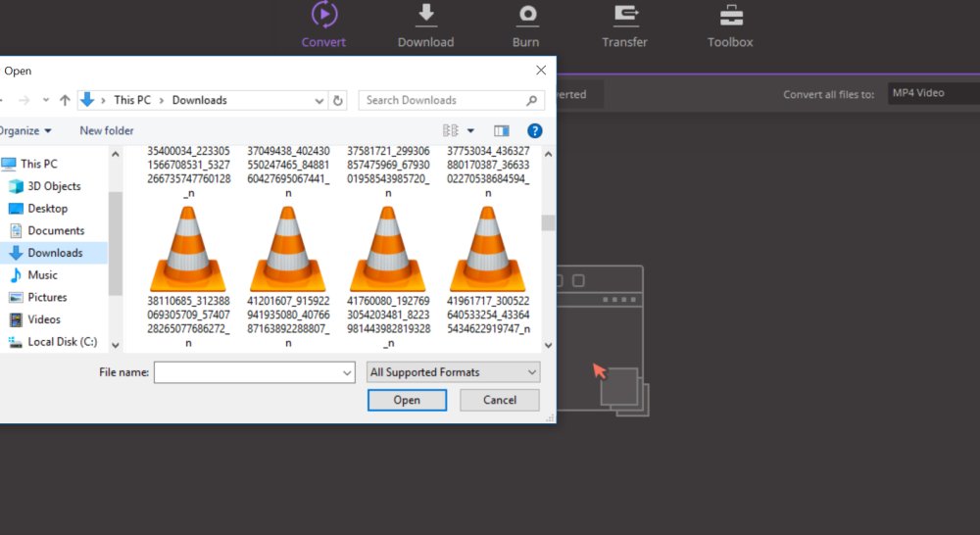Click the file list scrollbar thumb
The image size is (980, 535).
click(548, 223)
